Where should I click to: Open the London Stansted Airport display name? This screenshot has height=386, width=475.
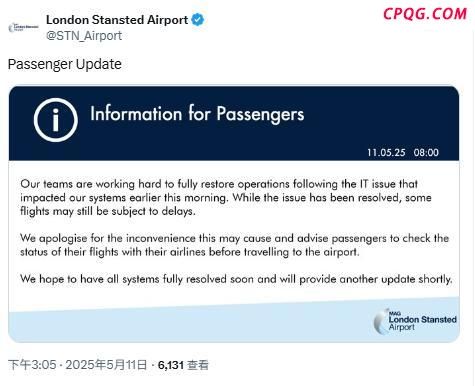pos(117,20)
